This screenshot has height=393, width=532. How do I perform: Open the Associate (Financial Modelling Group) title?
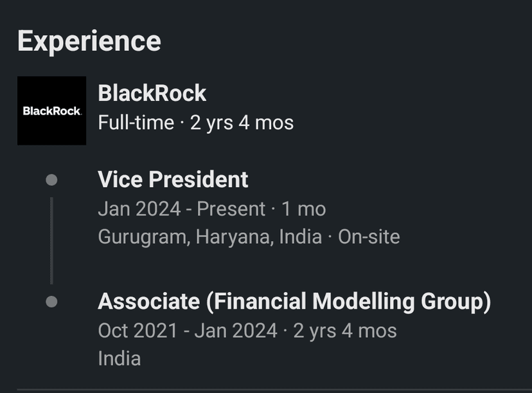coord(294,301)
